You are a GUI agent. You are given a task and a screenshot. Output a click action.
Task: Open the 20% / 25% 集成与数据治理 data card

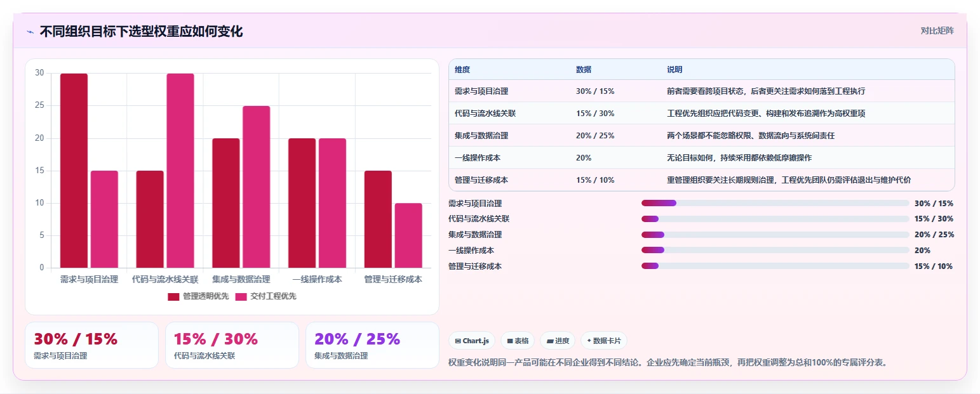coord(372,345)
